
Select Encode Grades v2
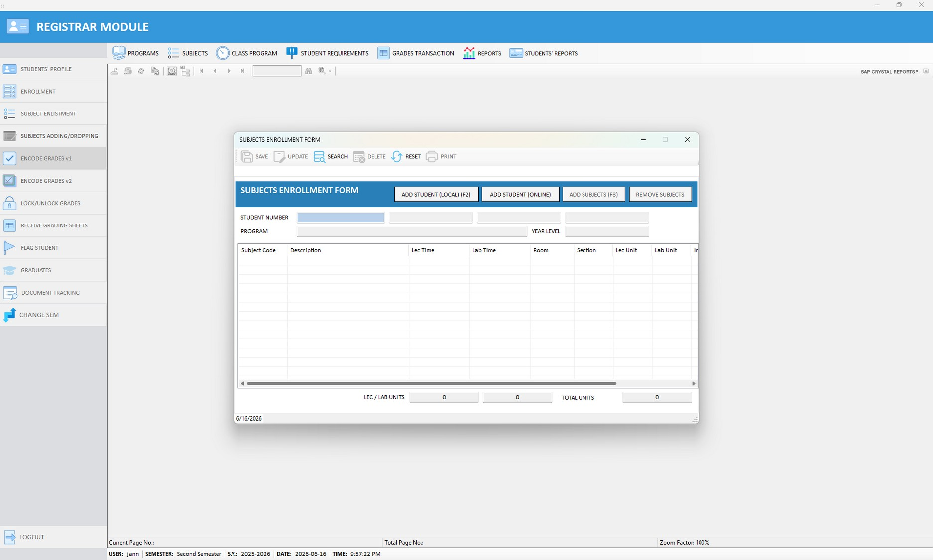(x=53, y=181)
